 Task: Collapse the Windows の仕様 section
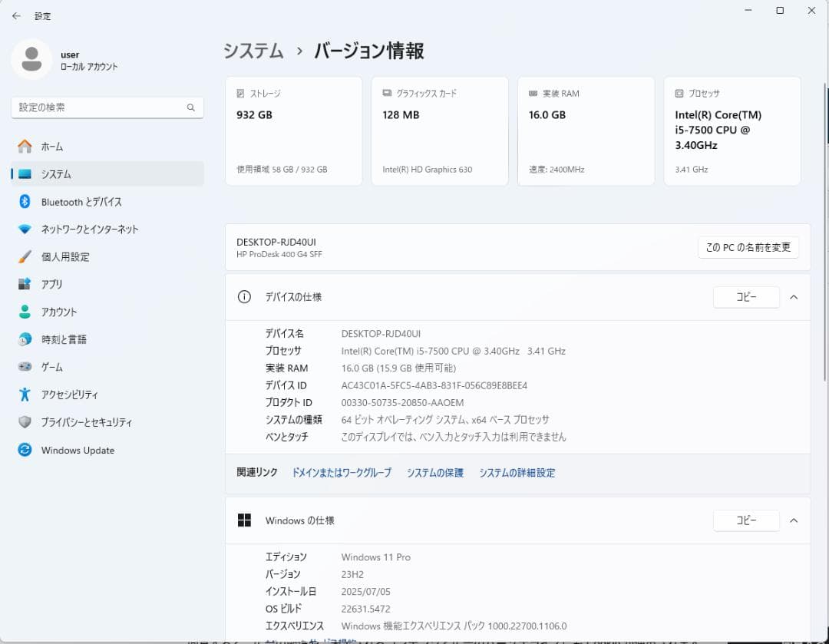(x=794, y=520)
